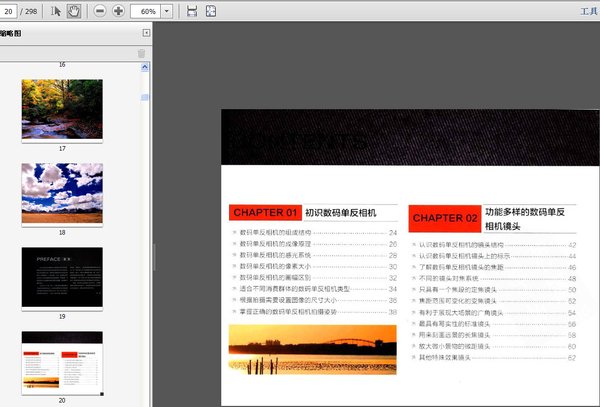The width and height of the screenshot is (600, 407).
Task: Click the page number field showing 20
Action: [8, 10]
